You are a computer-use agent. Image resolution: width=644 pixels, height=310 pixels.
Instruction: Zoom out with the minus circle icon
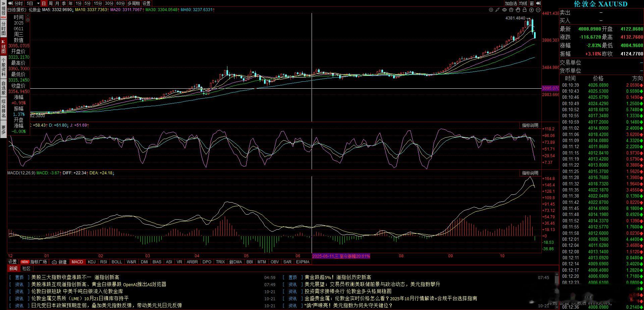(538, 10)
